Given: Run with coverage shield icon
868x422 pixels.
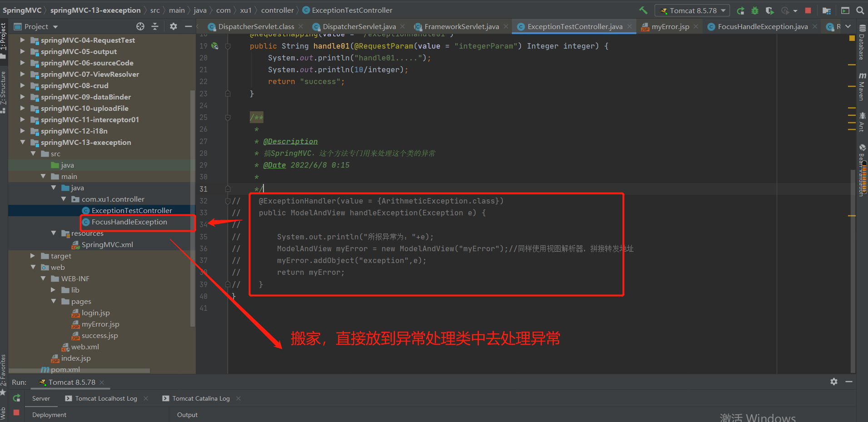Looking at the screenshot, I should click(769, 10).
